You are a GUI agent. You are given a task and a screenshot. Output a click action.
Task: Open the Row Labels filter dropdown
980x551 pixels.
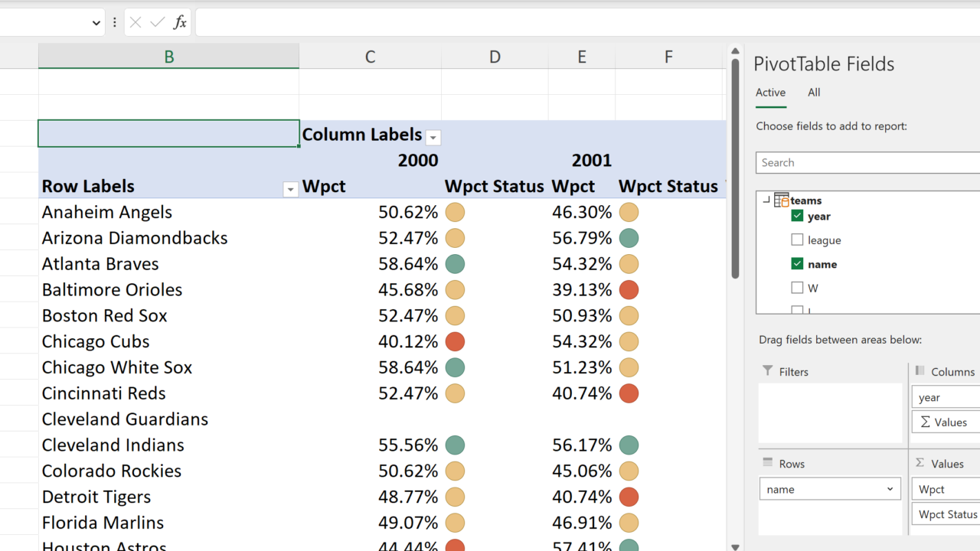click(290, 190)
